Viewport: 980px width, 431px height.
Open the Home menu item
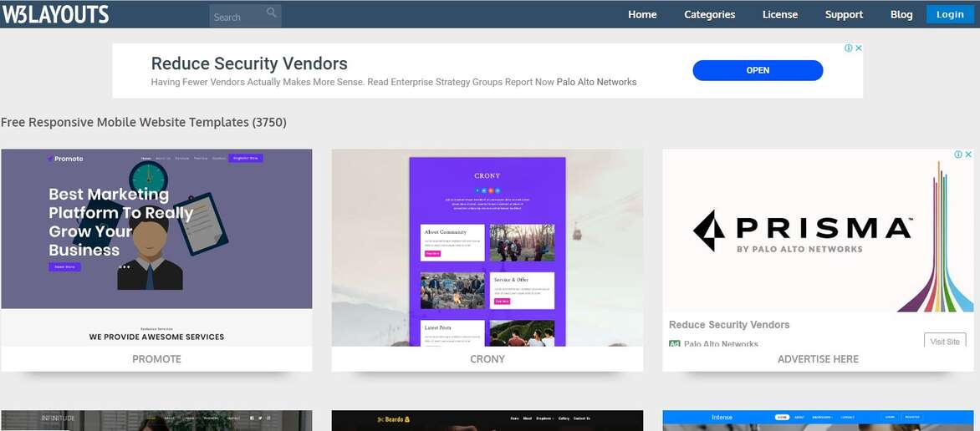click(642, 14)
